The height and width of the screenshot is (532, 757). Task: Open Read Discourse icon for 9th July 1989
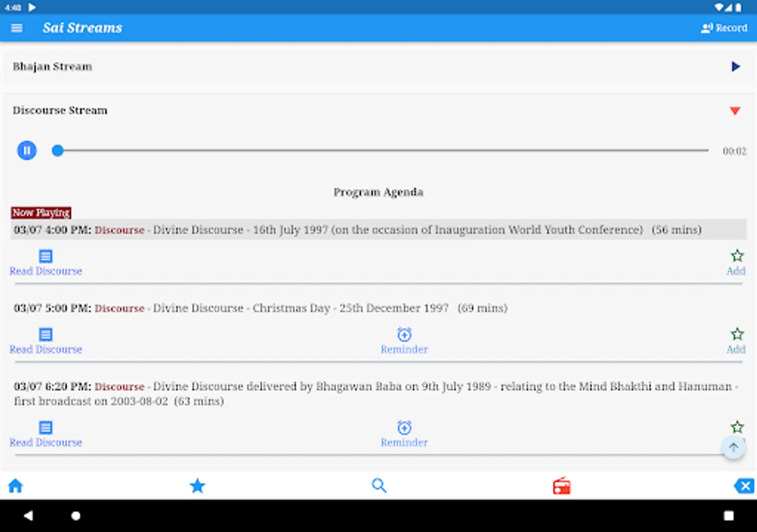(46, 427)
